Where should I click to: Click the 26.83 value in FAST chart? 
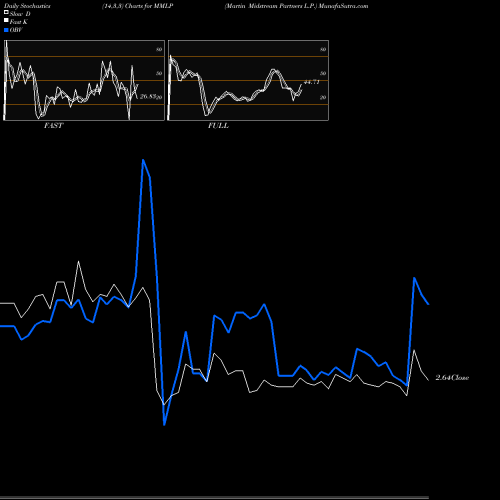coord(148,96)
